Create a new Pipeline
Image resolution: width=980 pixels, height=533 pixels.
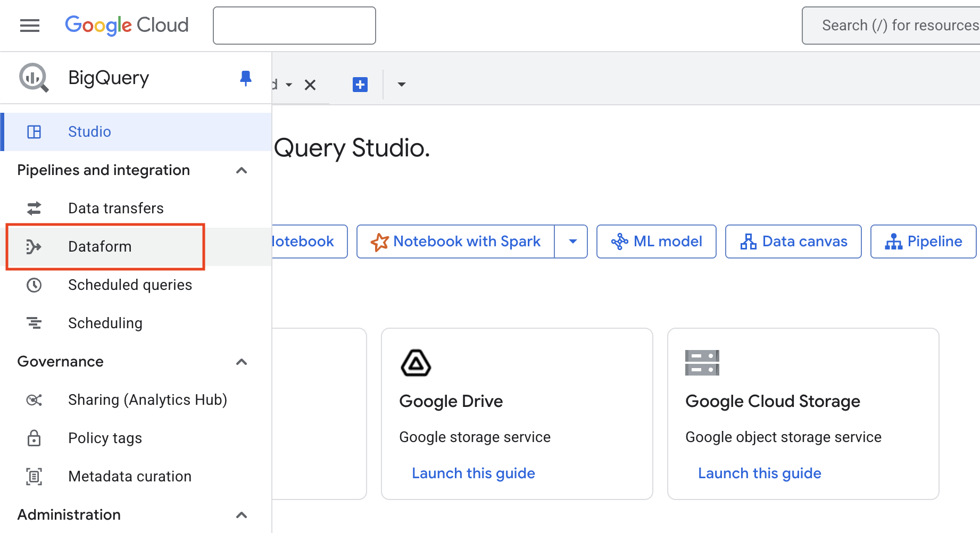point(923,241)
